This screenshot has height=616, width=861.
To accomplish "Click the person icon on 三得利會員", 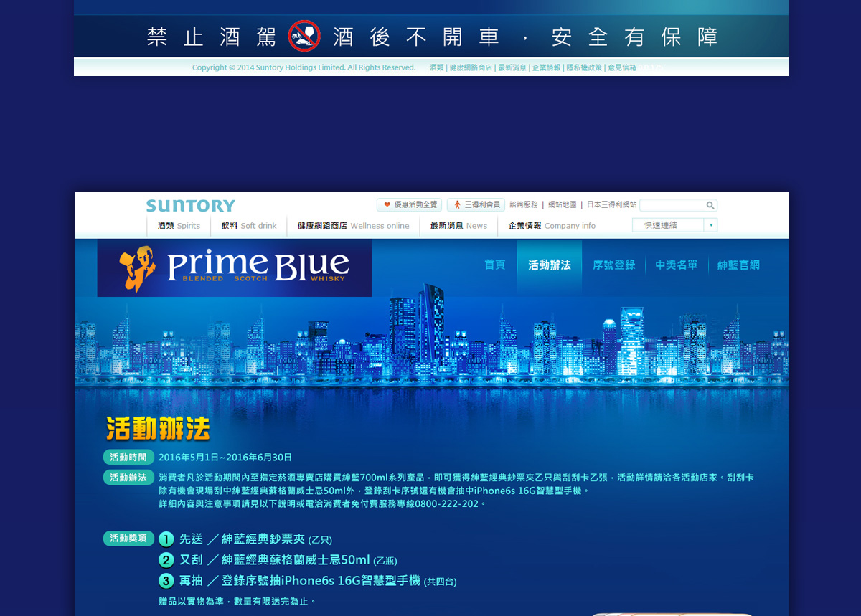I will click(x=457, y=204).
